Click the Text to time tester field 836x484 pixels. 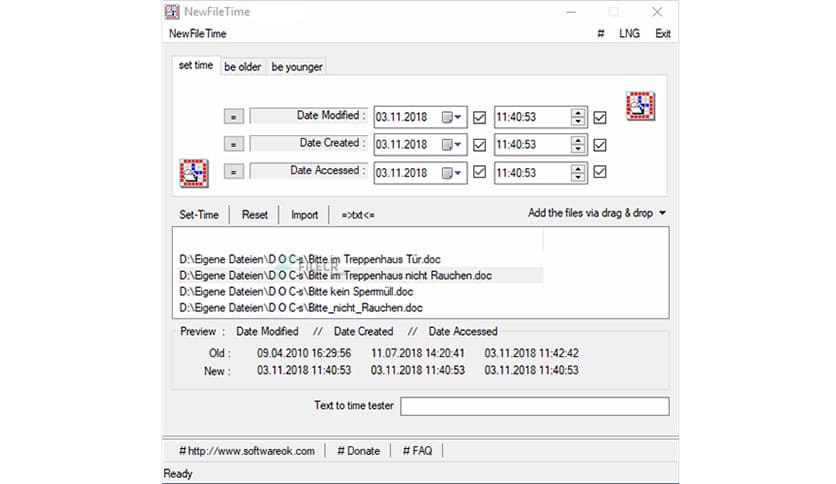pos(534,406)
